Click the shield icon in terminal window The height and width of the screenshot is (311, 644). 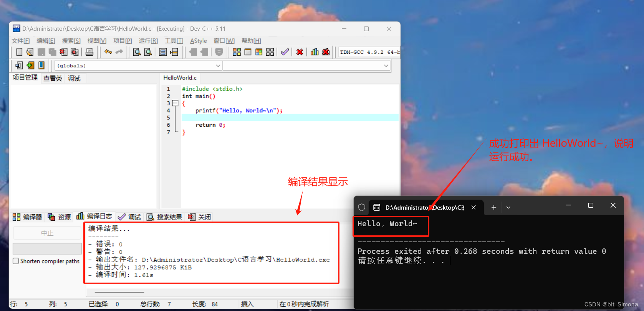(362, 207)
